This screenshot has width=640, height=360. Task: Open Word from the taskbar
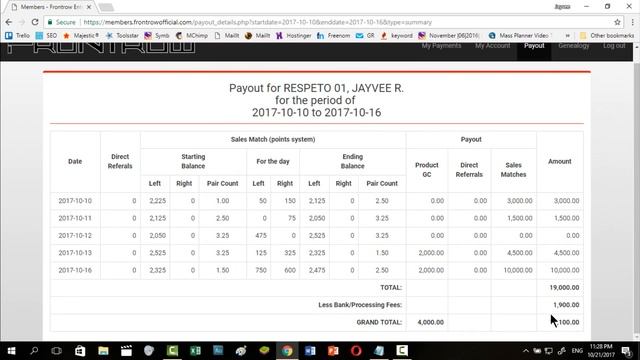point(310,351)
